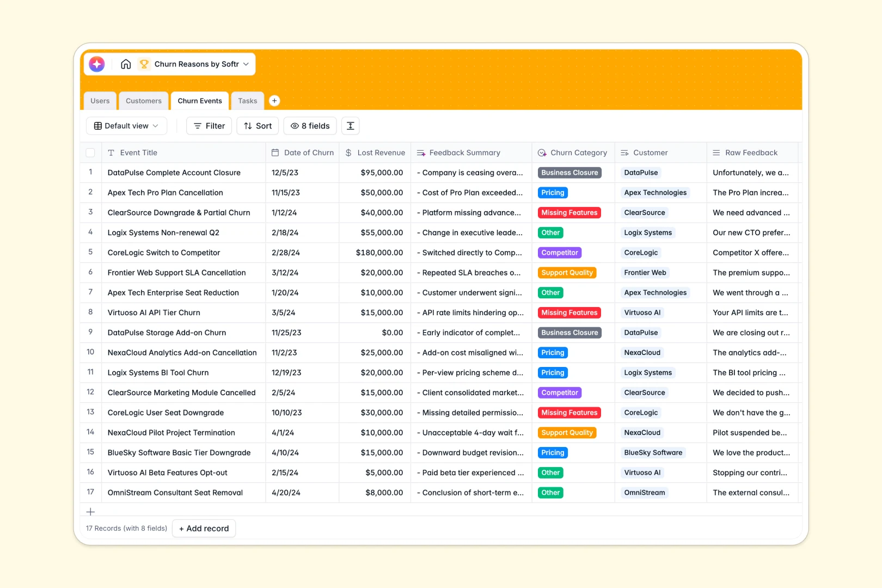
Task: Click the 3/12/24 date cell
Action: (x=302, y=273)
